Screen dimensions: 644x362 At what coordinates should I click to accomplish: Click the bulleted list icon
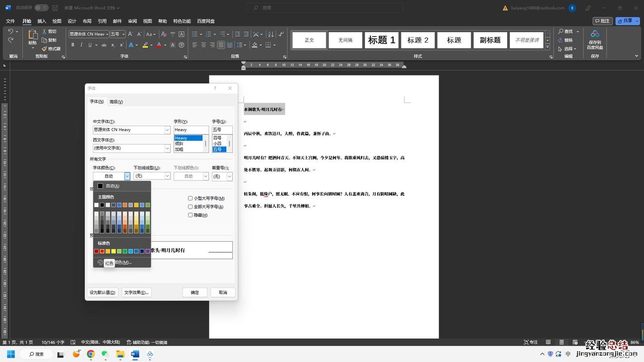coord(195,34)
